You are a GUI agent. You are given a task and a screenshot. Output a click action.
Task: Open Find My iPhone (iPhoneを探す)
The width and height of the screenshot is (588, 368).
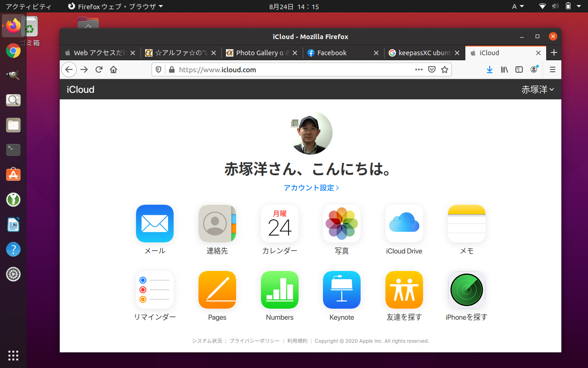click(x=467, y=290)
